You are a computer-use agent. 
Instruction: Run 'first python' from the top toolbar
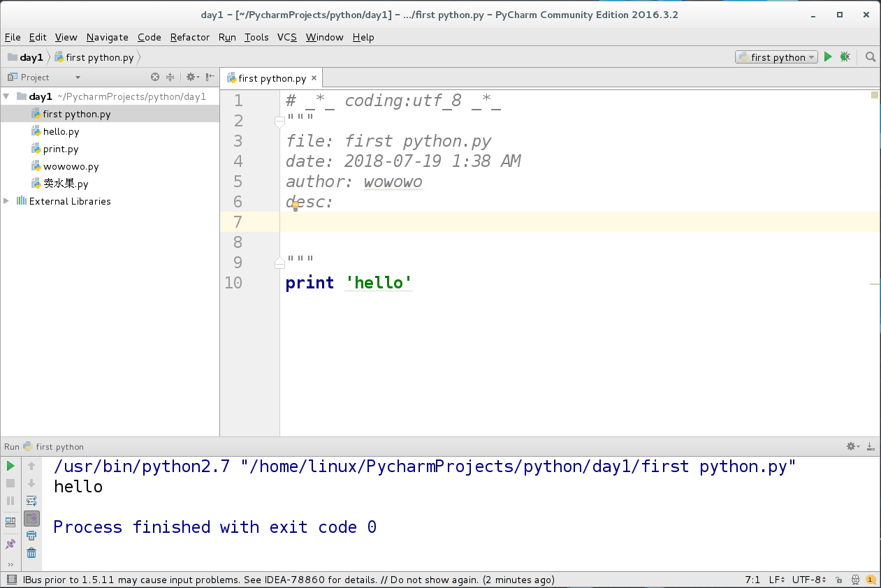click(x=828, y=57)
